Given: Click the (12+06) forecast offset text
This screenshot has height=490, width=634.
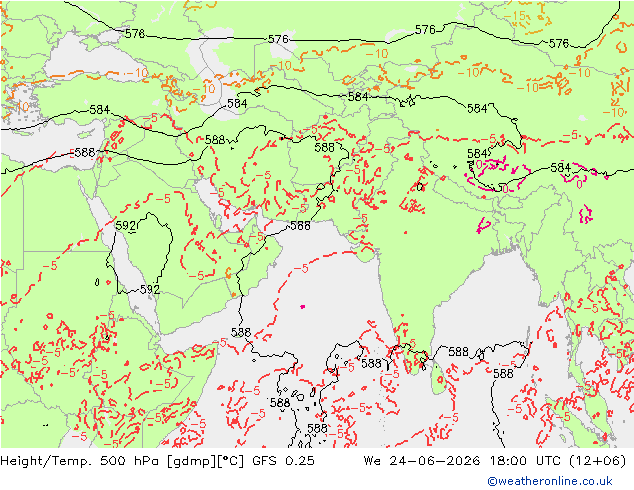Looking at the screenshot, I should point(598,461).
